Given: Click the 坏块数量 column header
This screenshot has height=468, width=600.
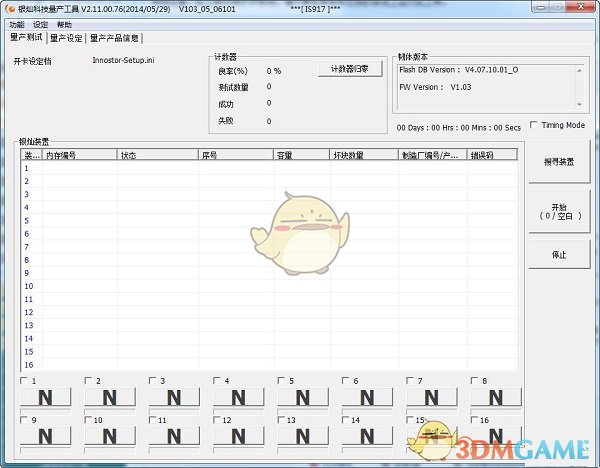Looking at the screenshot, I should point(364,155).
